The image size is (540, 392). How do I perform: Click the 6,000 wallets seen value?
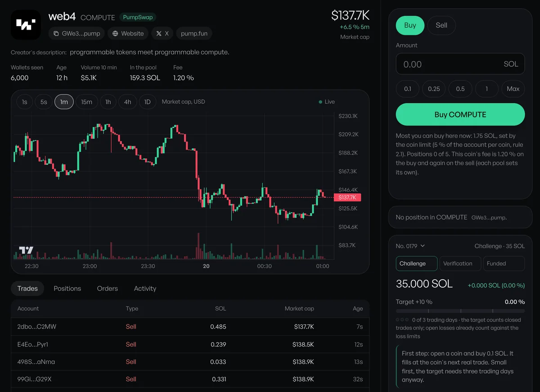20,78
